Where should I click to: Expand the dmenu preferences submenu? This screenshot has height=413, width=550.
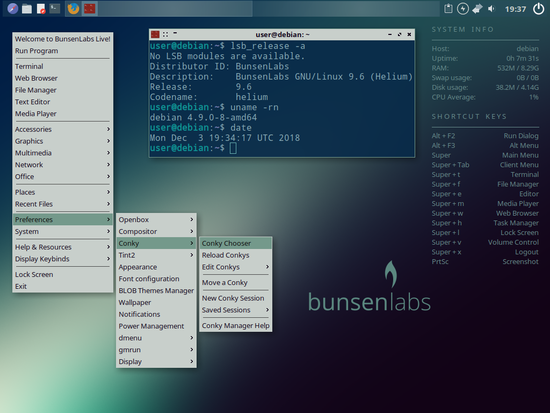156,338
